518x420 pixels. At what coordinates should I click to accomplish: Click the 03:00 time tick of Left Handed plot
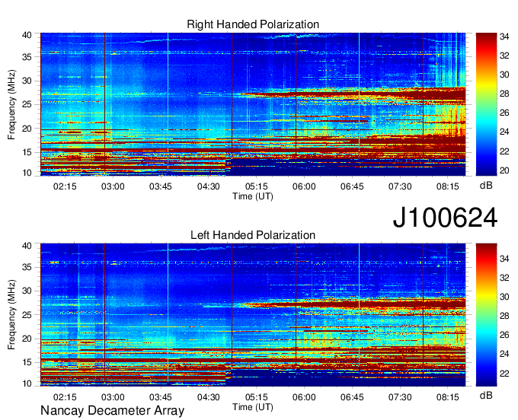click(113, 397)
